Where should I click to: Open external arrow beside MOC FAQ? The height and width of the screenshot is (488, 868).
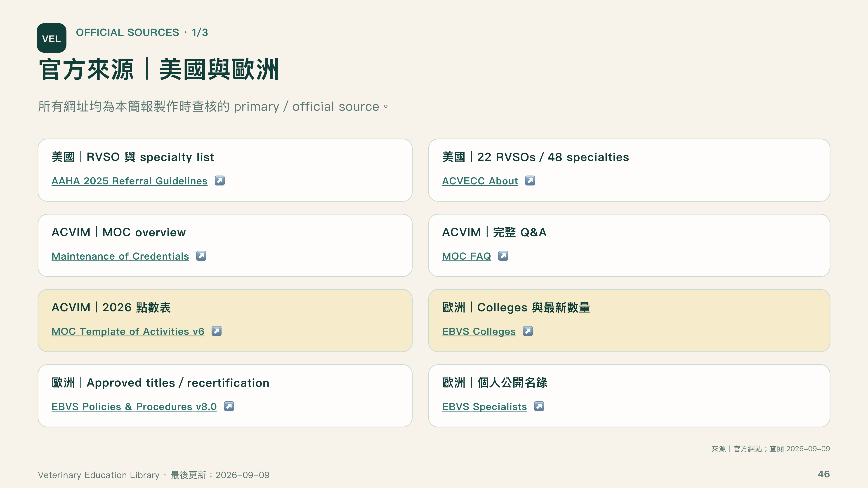(x=503, y=256)
